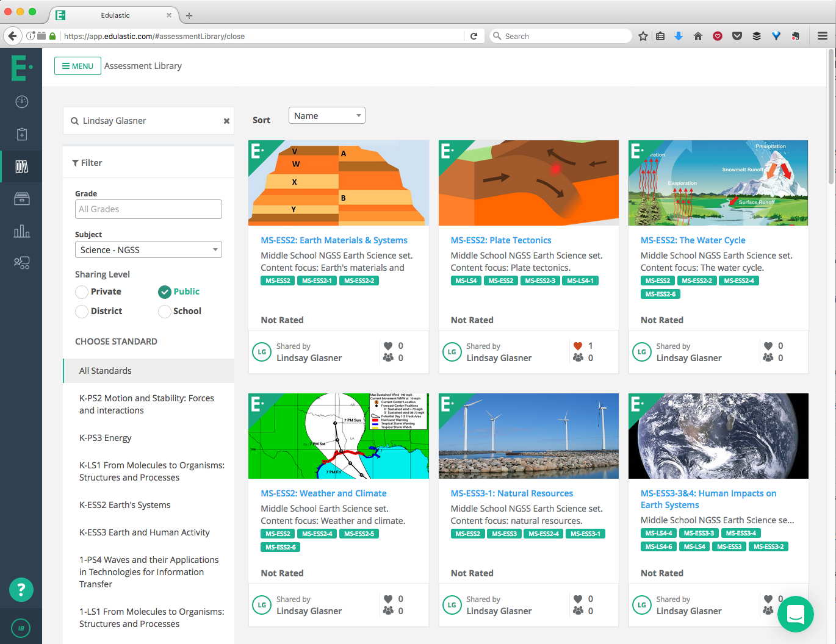836x644 pixels.
Task: Open the MS-ESS2: The Water Cycle link
Action: tap(693, 240)
